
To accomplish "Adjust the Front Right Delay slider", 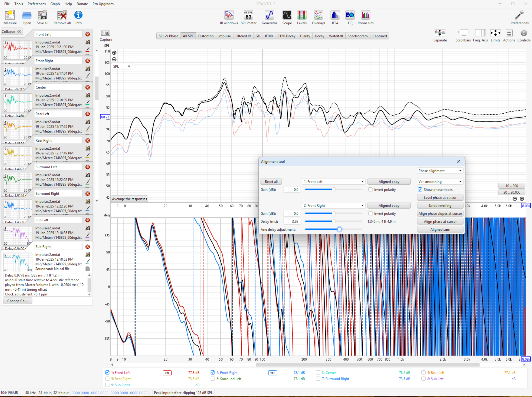I will click(333, 221).
